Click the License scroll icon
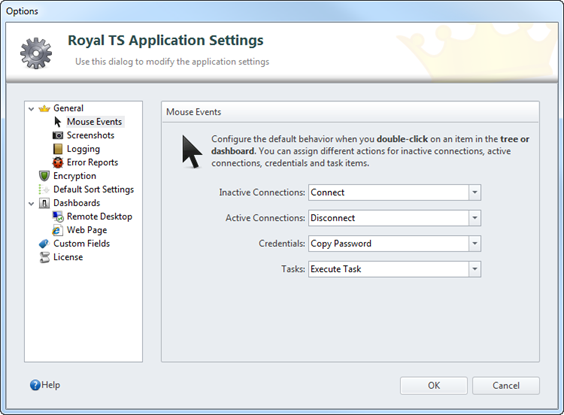 (44, 257)
